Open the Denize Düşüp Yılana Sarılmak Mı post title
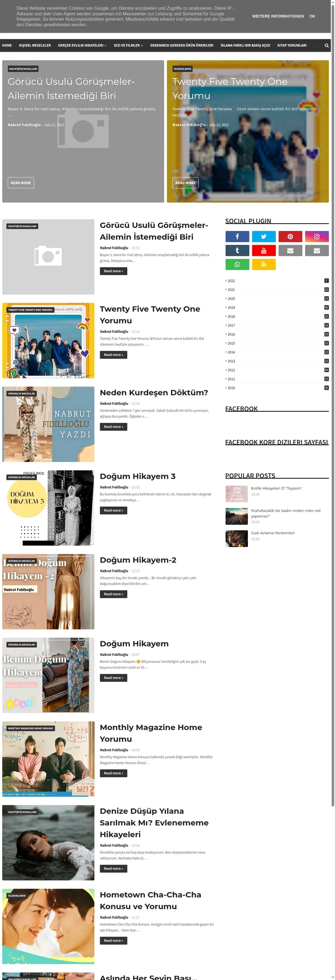335x980 pixels. click(154, 823)
